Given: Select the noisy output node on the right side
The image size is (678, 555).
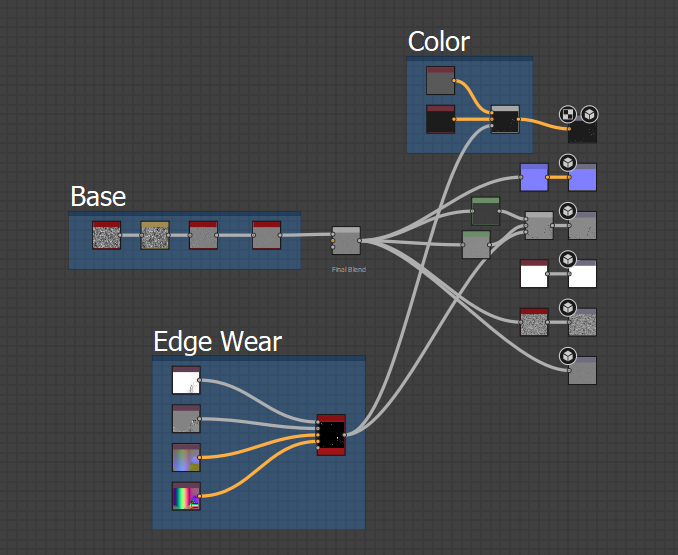Looking at the screenshot, I should tap(582, 322).
